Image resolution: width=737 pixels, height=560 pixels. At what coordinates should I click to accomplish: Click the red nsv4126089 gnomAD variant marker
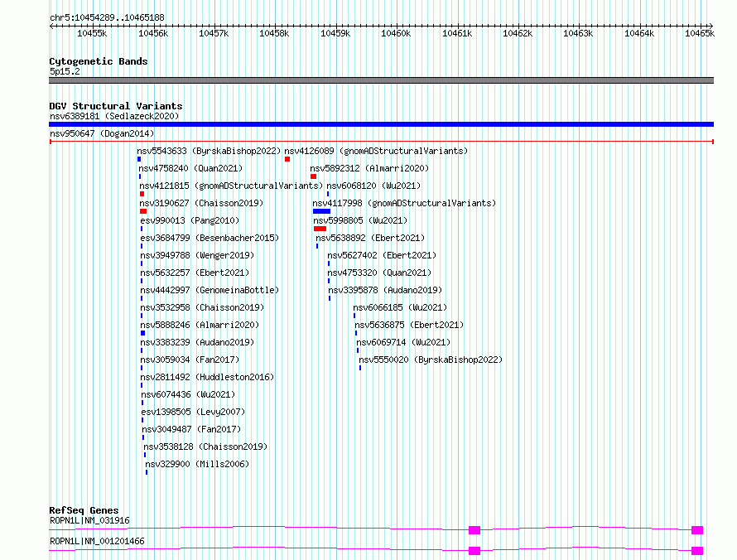(287, 159)
